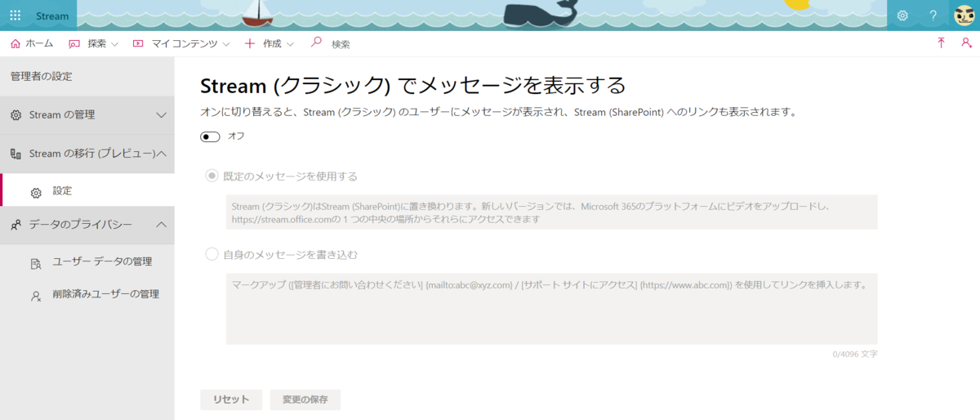Click the Stream の管理 label
The image size is (980, 420).
pyautogui.click(x=62, y=115)
